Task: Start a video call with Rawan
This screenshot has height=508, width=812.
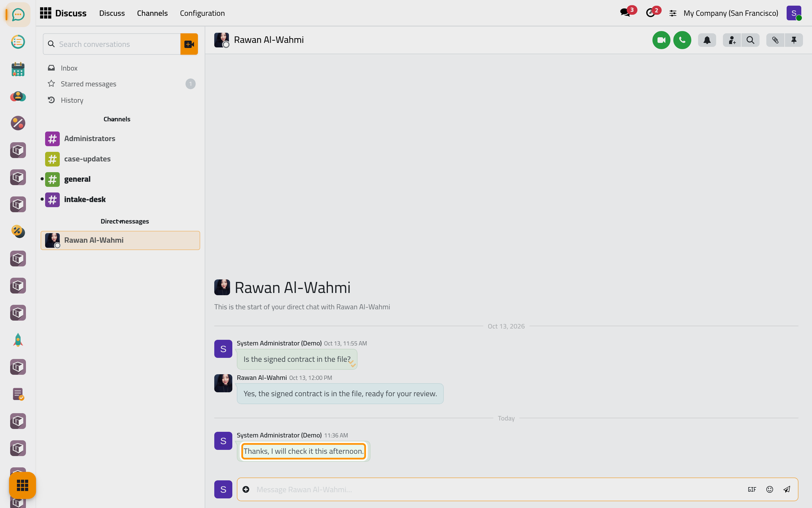Action: (x=661, y=40)
